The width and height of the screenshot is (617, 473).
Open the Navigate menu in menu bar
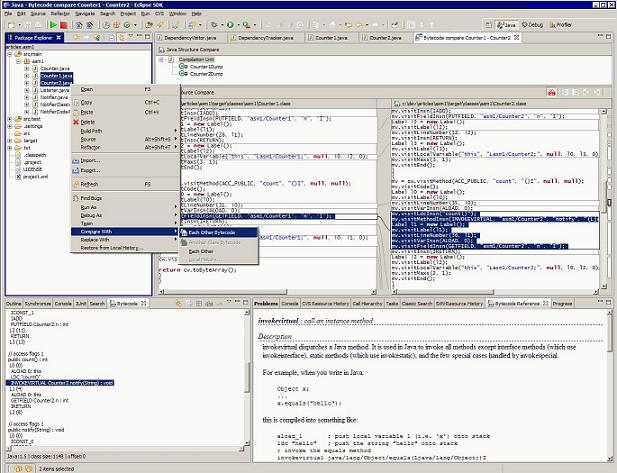pyautogui.click(x=85, y=13)
